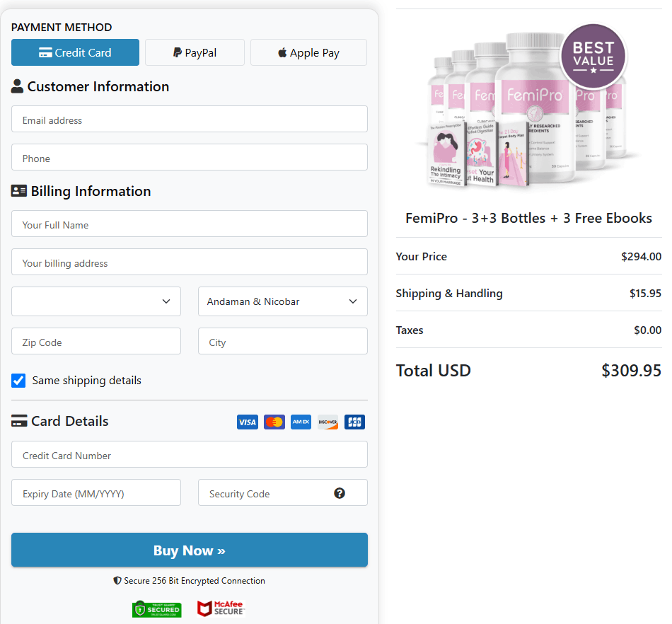Screen dimensions: 672x624
Task: Select the Visa card icon
Action: coord(247,422)
